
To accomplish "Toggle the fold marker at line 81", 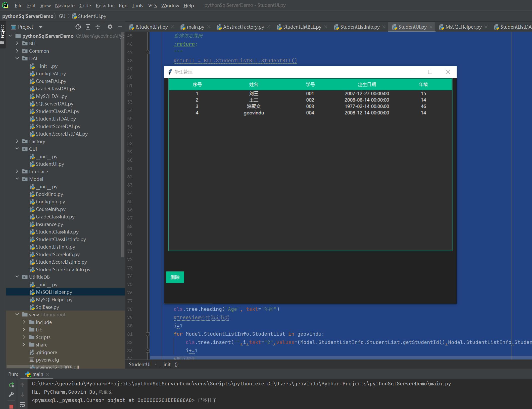I will (x=148, y=334).
